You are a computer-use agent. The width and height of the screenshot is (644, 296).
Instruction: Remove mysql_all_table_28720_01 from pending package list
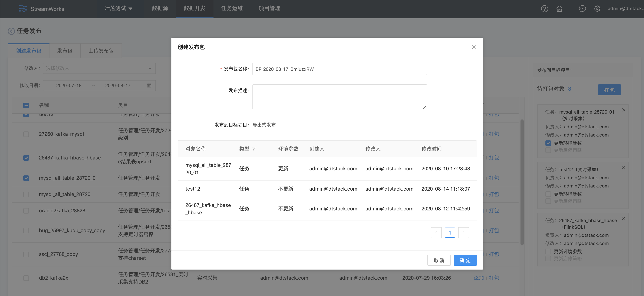pyautogui.click(x=624, y=110)
